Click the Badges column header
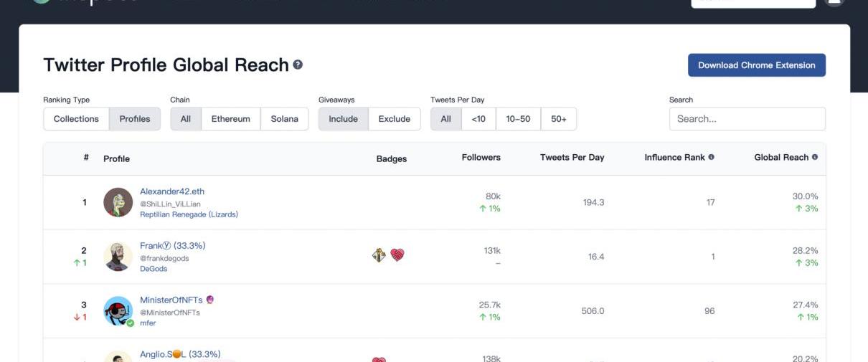Image resolution: width=868 pixels, height=362 pixels. (392, 159)
